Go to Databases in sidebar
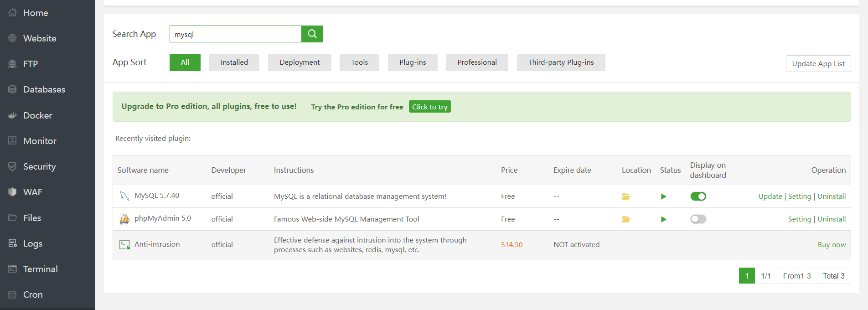 [x=44, y=89]
